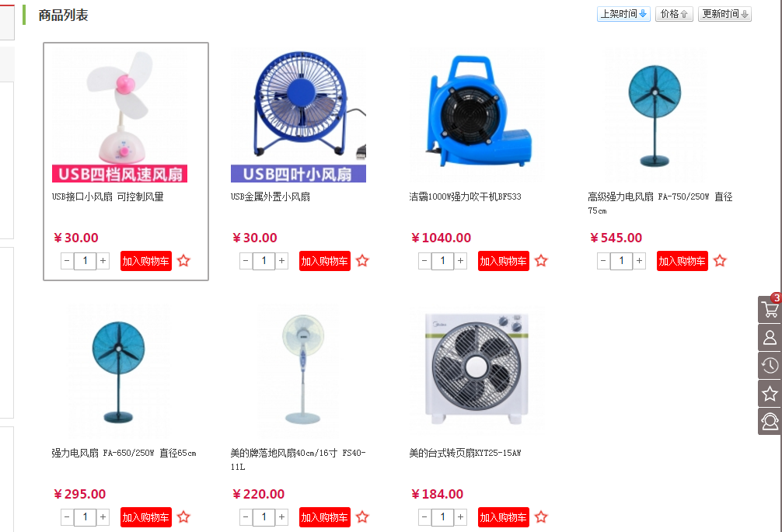The height and width of the screenshot is (532, 782).
Task: Decrease quantity of 高级强力电风扇 FA-750
Action: point(603,260)
